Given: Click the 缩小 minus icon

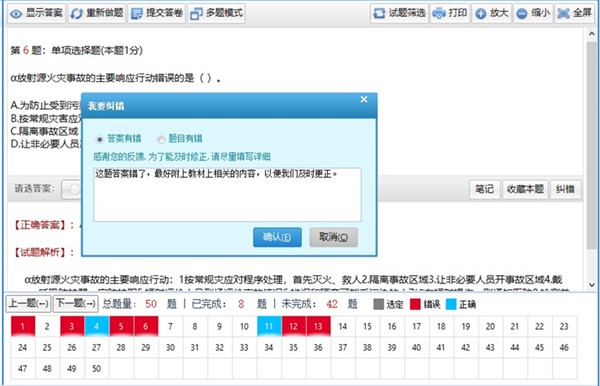Looking at the screenshot, I should (x=522, y=14).
